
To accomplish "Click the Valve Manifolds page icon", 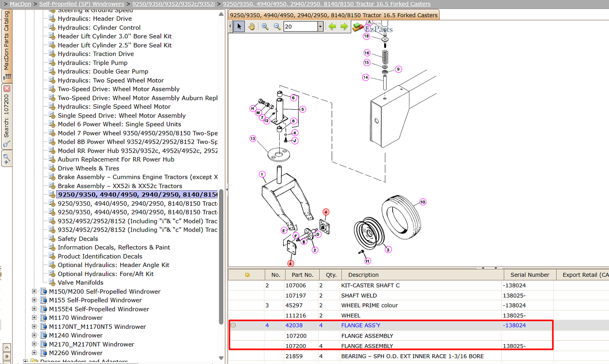I will point(52,282).
